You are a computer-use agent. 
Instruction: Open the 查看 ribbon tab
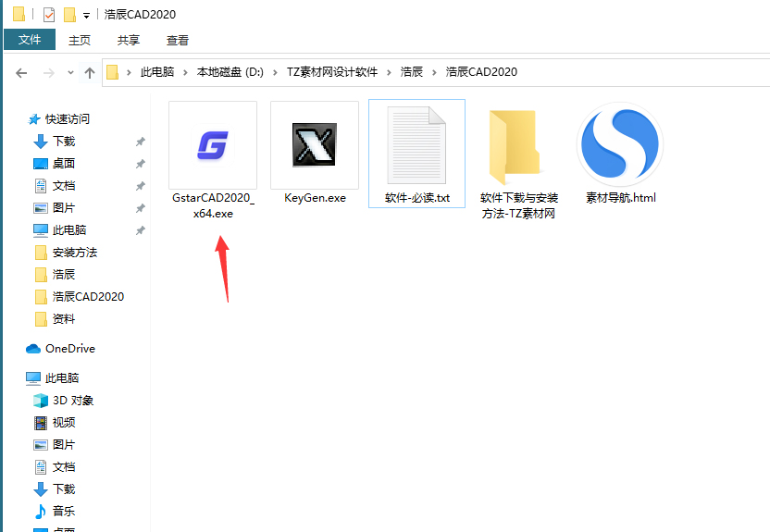(x=178, y=40)
